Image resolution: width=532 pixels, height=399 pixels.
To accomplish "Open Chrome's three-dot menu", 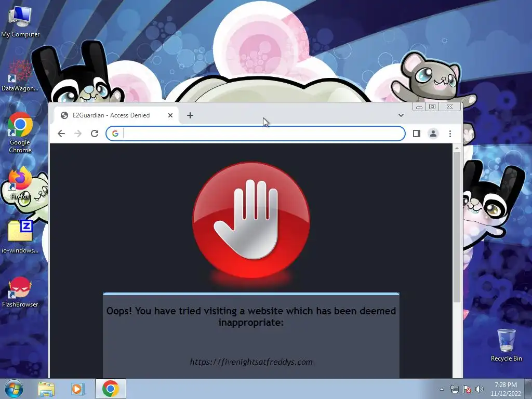I will pyautogui.click(x=450, y=134).
